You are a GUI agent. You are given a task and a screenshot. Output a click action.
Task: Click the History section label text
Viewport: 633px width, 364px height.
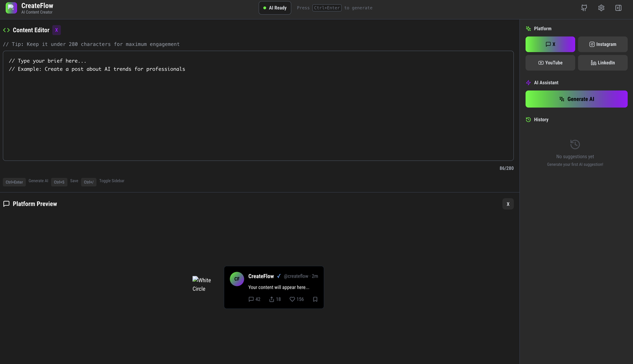point(541,120)
